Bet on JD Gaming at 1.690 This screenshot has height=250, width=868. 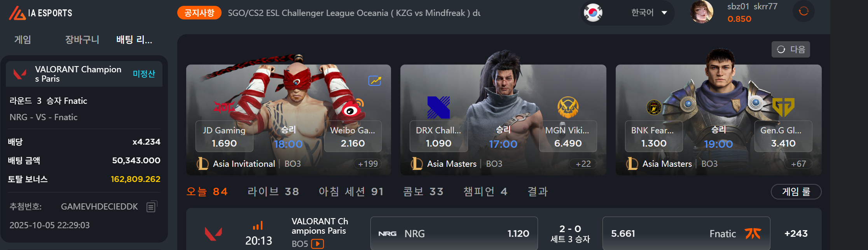point(224,136)
